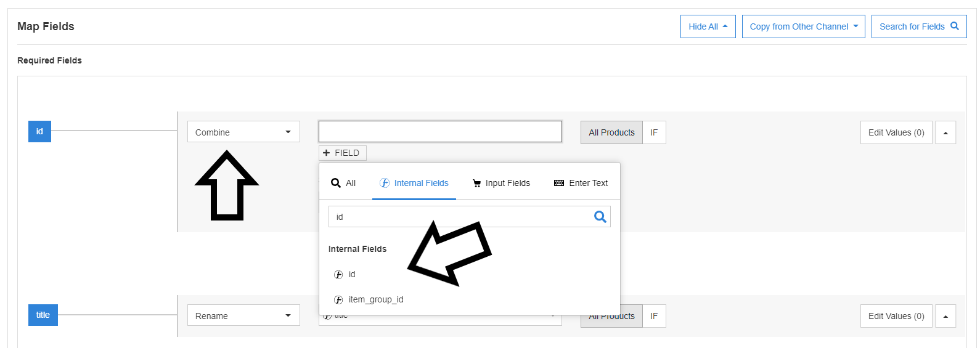
Task: Toggle the IF condition for title field
Action: [654, 316]
